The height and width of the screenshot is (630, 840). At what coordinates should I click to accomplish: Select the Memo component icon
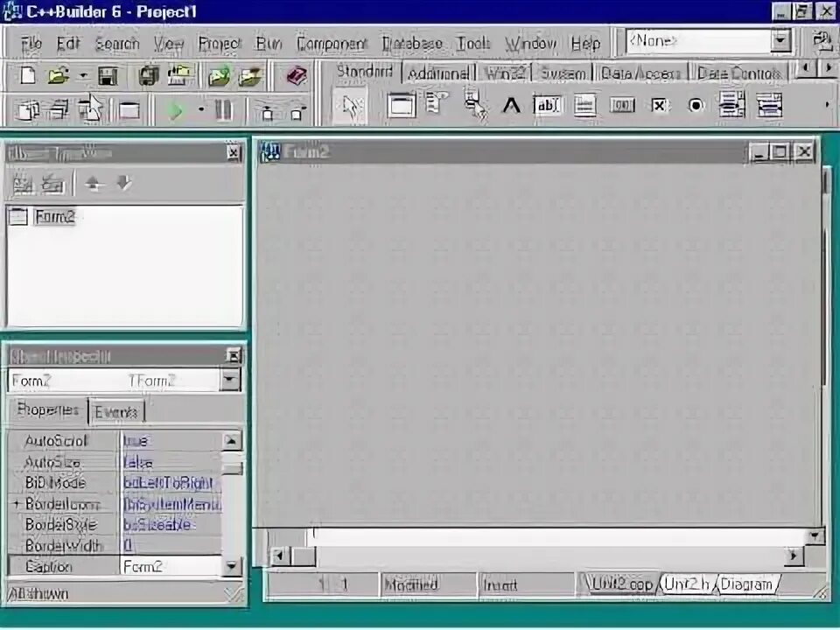coord(584,105)
